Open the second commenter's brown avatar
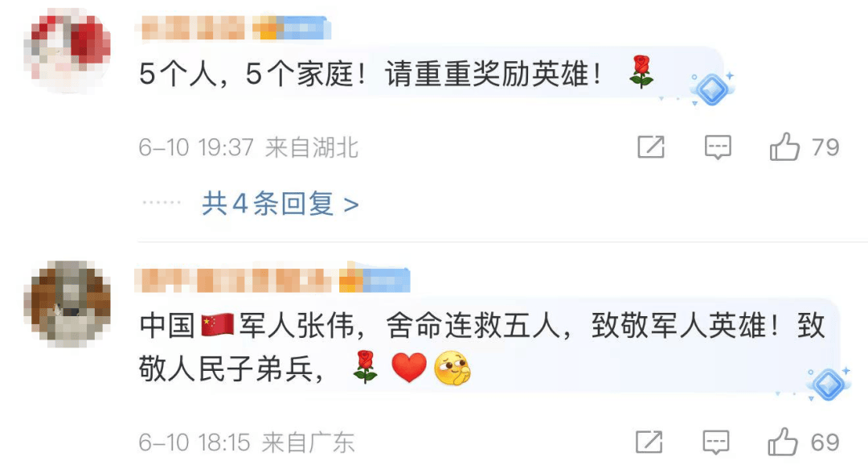The image size is (868, 469). pyautogui.click(x=67, y=304)
